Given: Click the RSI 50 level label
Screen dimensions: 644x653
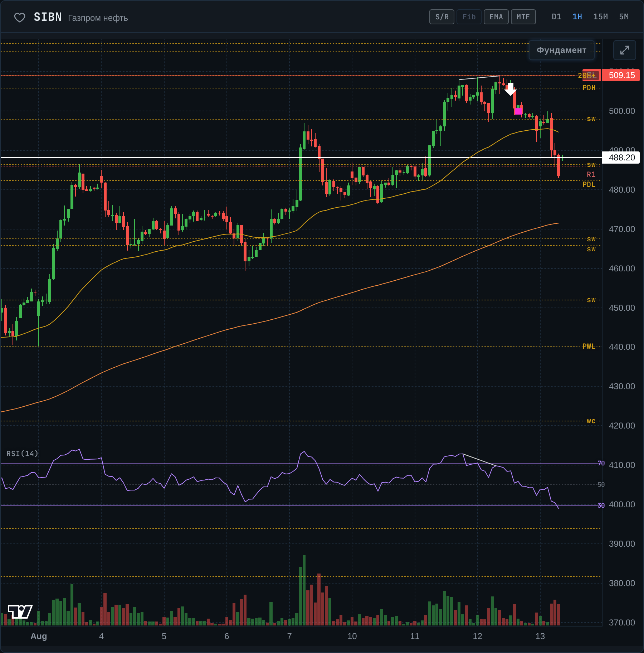Looking at the screenshot, I should pyautogui.click(x=601, y=485).
